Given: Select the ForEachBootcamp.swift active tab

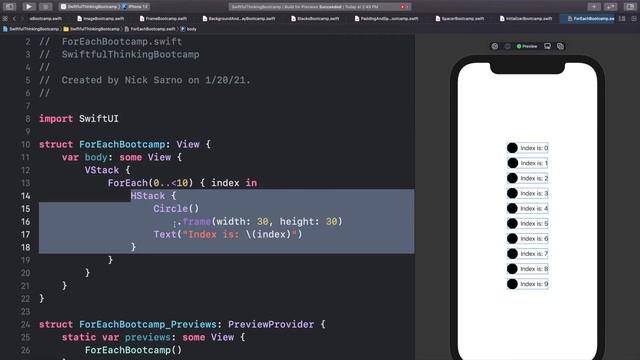Looking at the screenshot, I should (588, 18).
